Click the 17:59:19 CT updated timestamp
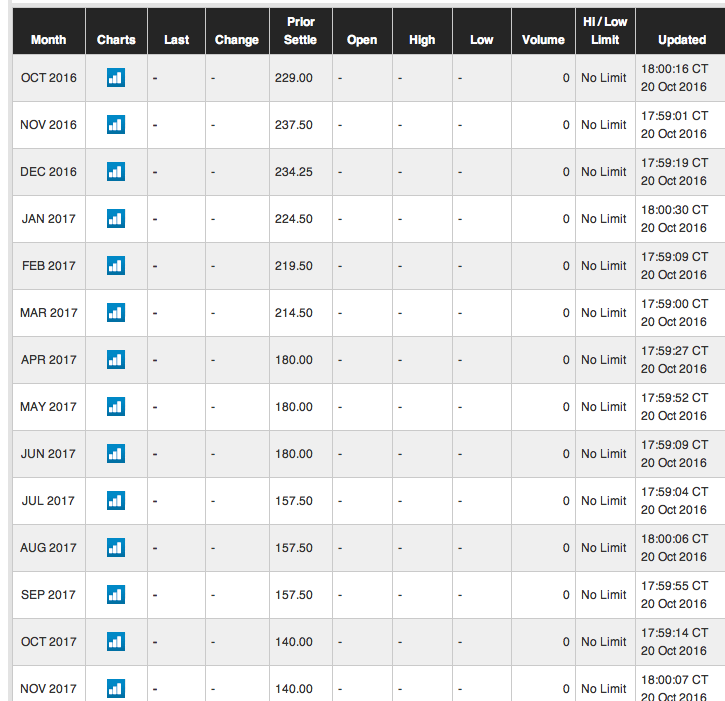This screenshot has height=701, width=725. pos(674,163)
